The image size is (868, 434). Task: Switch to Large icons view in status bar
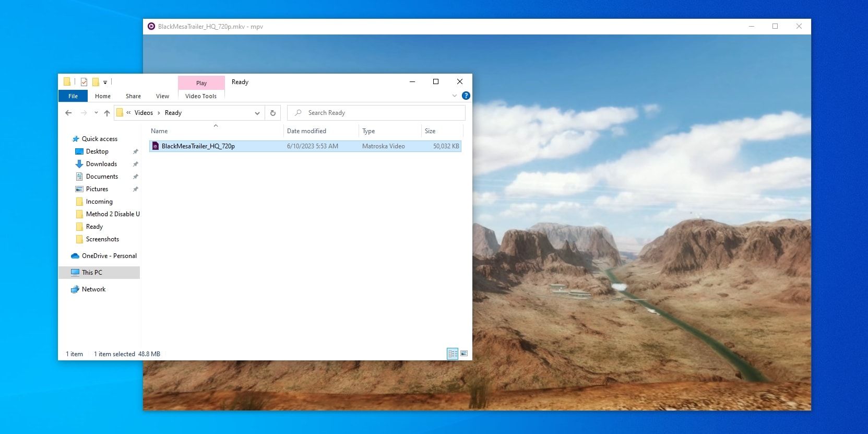464,354
